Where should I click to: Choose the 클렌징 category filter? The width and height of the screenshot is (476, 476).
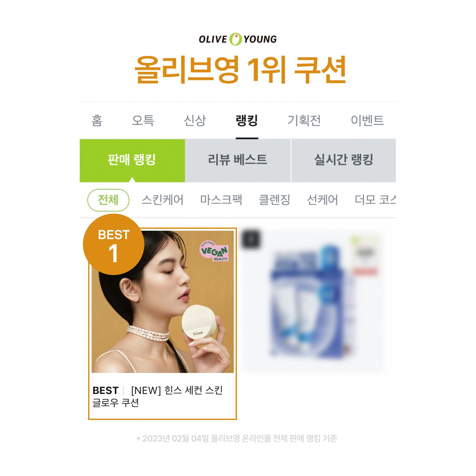click(x=275, y=200)
